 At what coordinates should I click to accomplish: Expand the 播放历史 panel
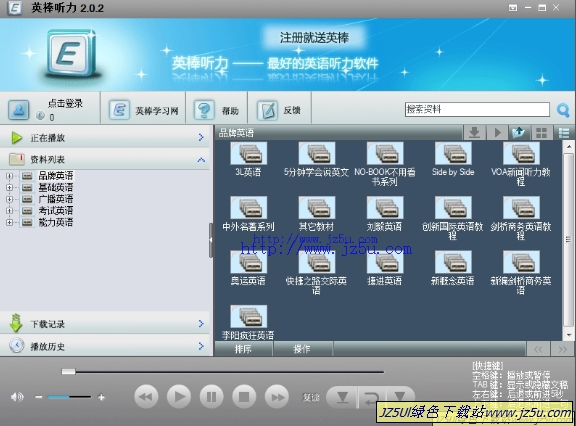click(105, 346)
